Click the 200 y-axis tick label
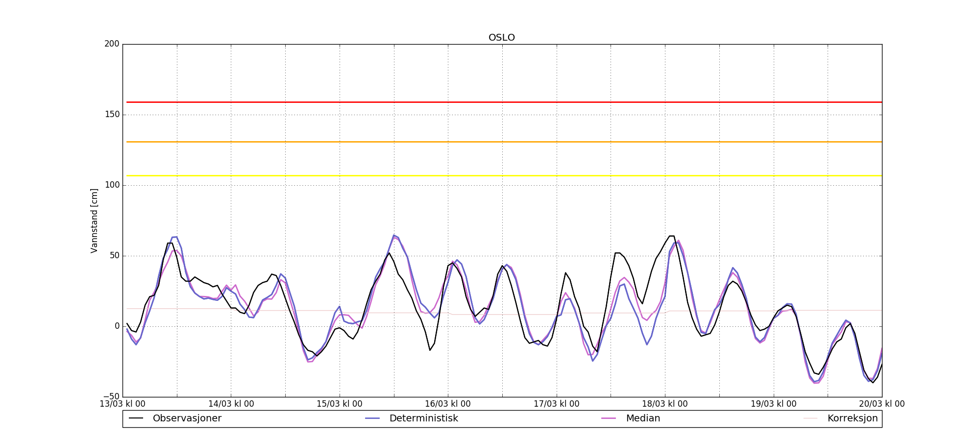The image size is (980, 441). [112, 44]
